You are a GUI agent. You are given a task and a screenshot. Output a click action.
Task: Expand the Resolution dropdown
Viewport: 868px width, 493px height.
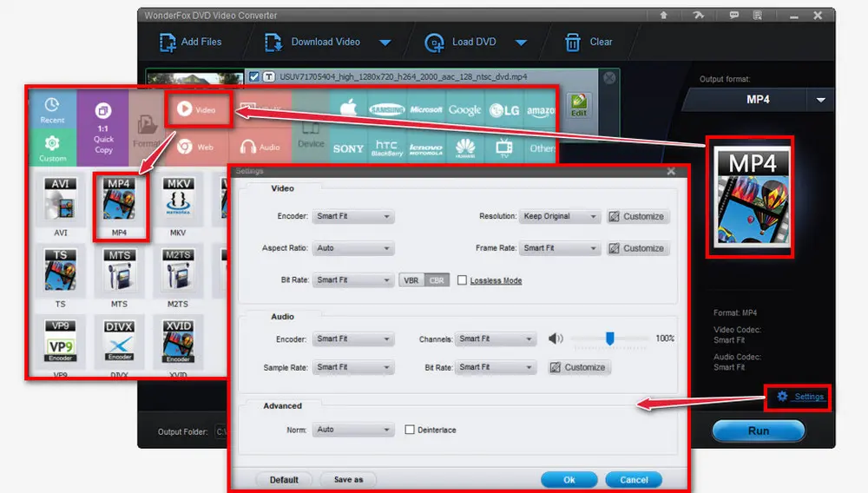561,216
